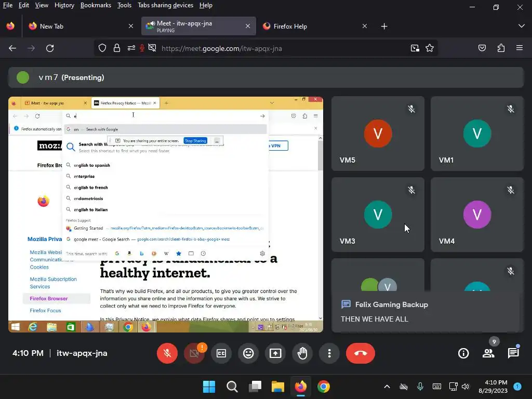
Task: Close the New Tab tab
Action: (130, 26)
